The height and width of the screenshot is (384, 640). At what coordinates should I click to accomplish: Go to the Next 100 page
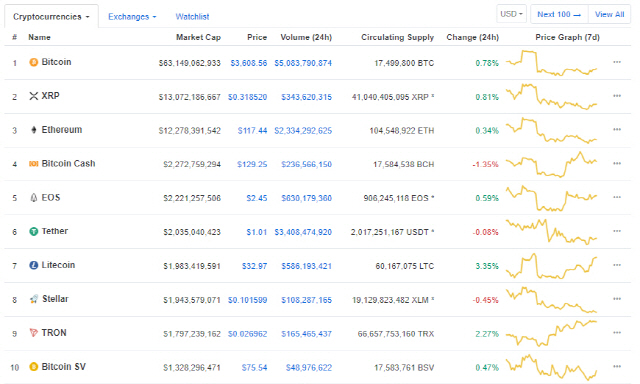[x=559, y=14]
